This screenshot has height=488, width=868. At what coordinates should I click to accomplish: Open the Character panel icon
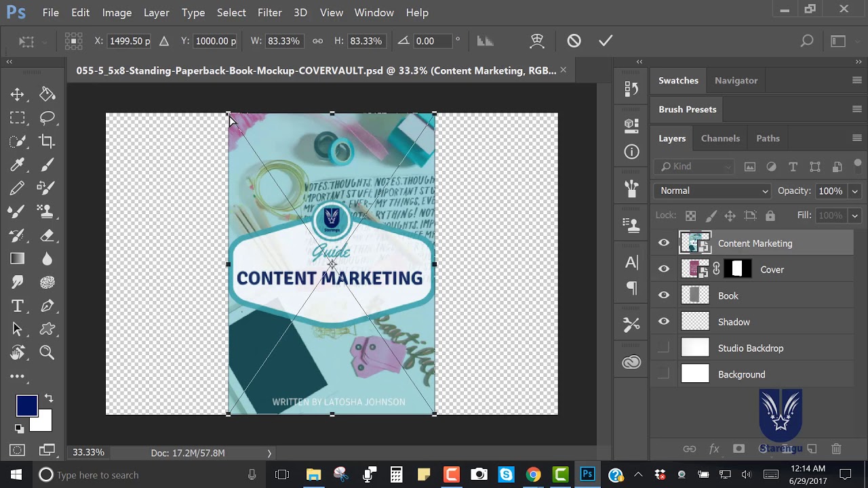(631, 262)
